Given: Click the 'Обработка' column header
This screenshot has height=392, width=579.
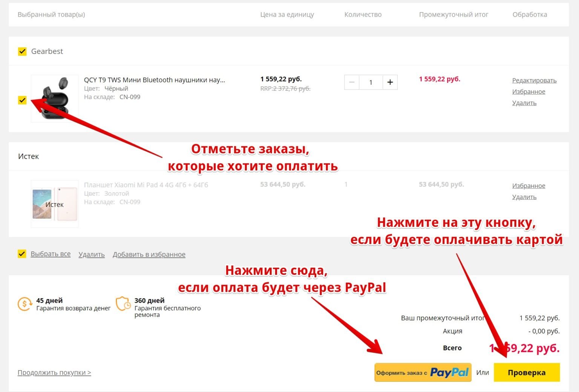Looking at the screenshot, I should 530,14.
